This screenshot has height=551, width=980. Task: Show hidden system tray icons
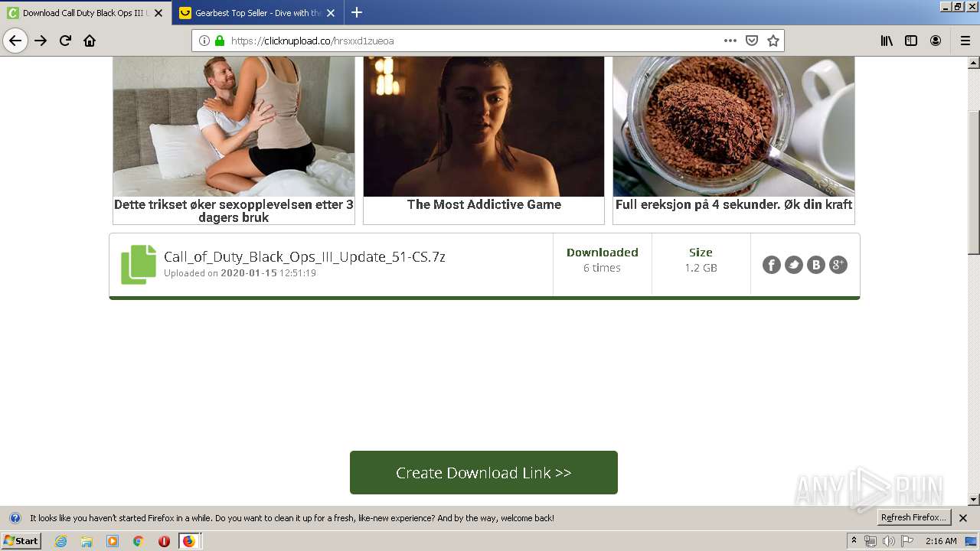pyautogui.click(x=854, y=540)
